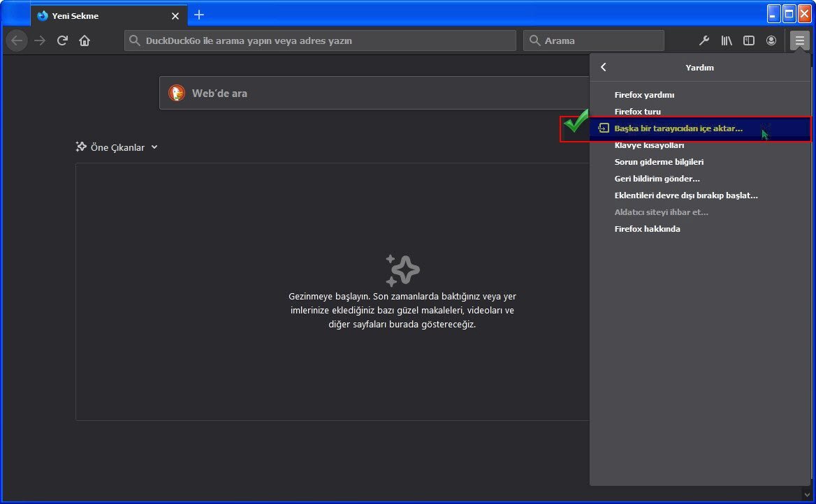Image resolution: width=816 pixels, height=504 pixels.
Task: Open Firefox hakkında
Action: point(700,229)
